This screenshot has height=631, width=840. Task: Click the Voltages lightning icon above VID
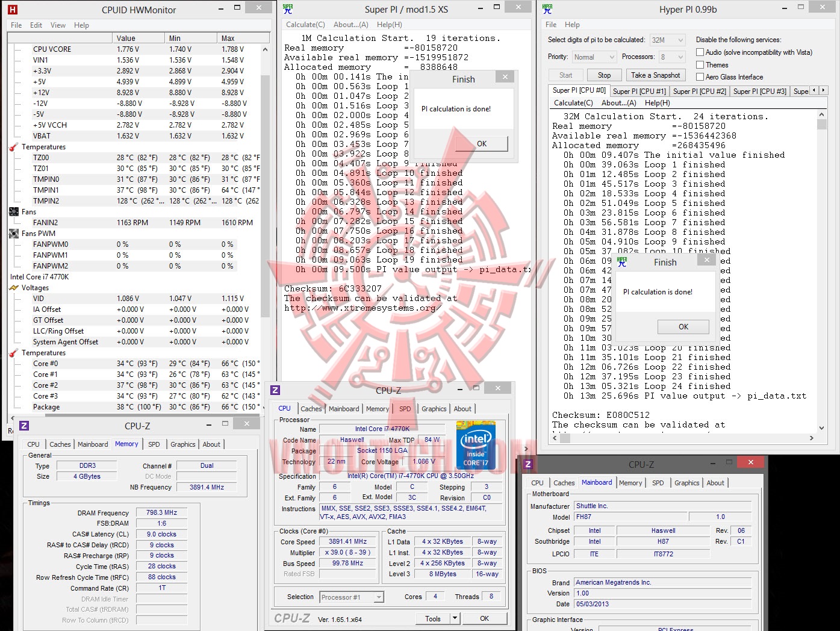(14, 288)
